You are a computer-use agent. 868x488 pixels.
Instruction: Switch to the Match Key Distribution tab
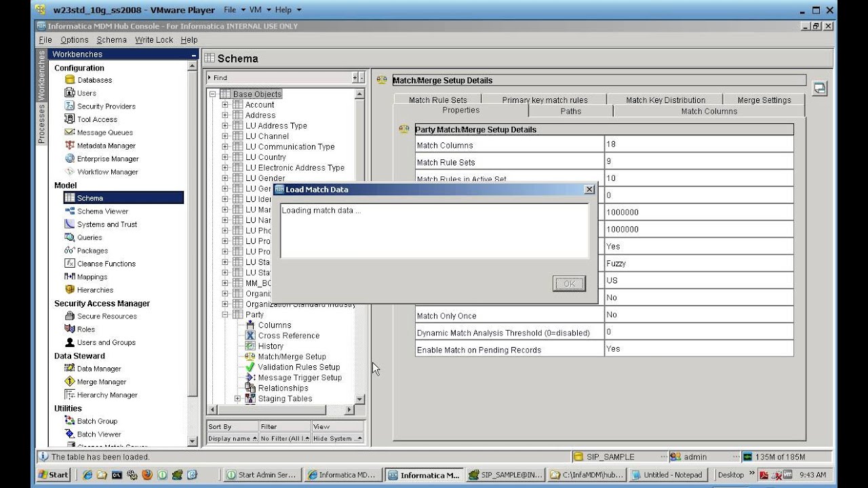point(666,100)
